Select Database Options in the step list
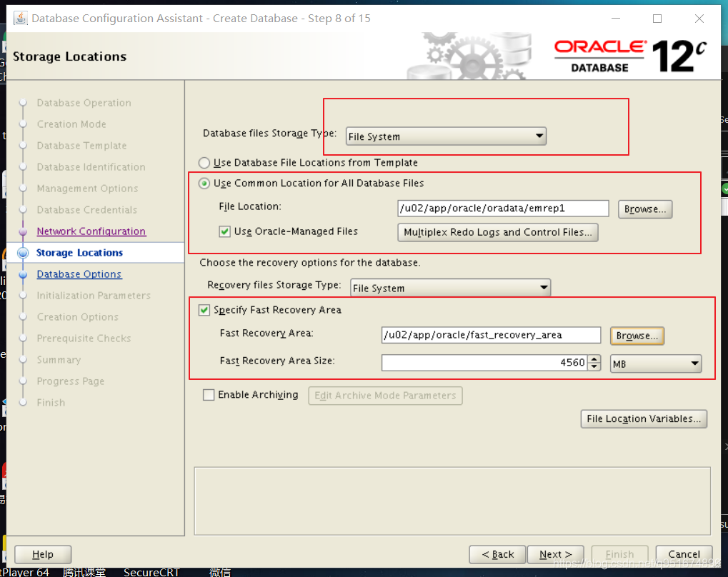The image size is (728, 577). coord(79,274)
